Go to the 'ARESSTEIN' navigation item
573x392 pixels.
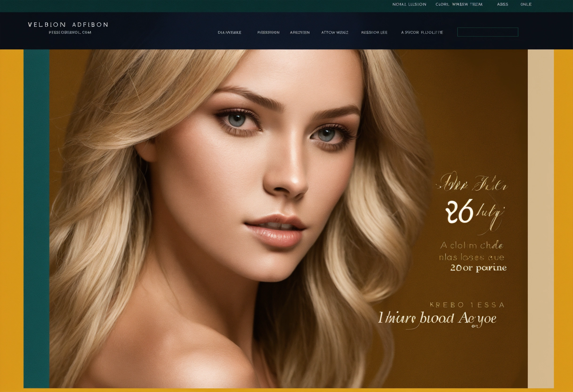(x=300, y=32)
